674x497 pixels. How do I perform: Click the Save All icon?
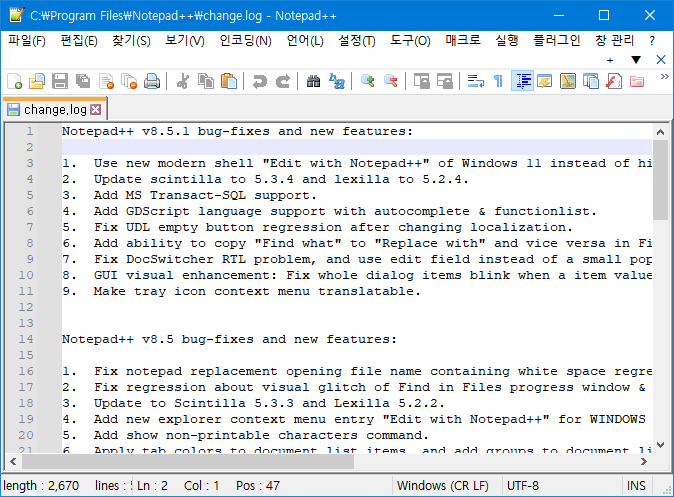[83, 81]
